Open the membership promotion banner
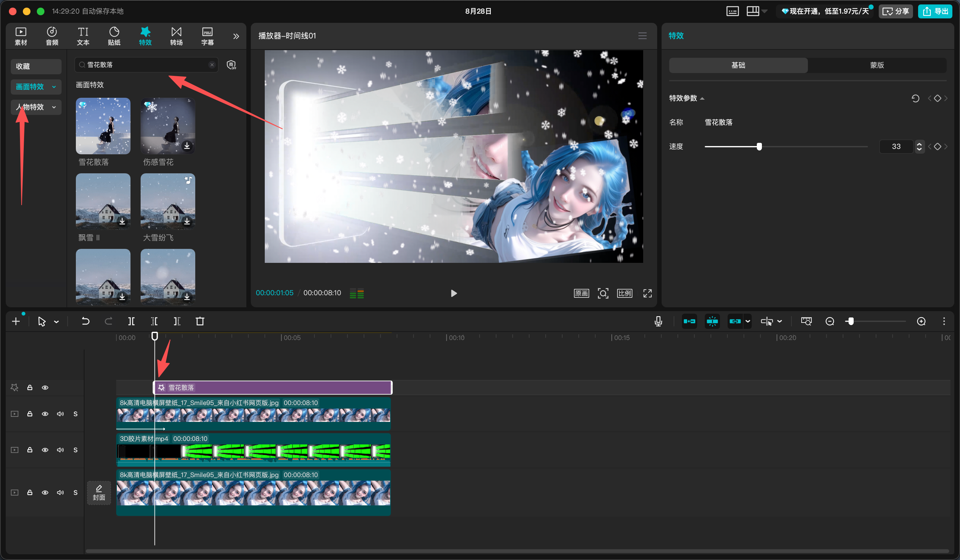 point(825,11)
